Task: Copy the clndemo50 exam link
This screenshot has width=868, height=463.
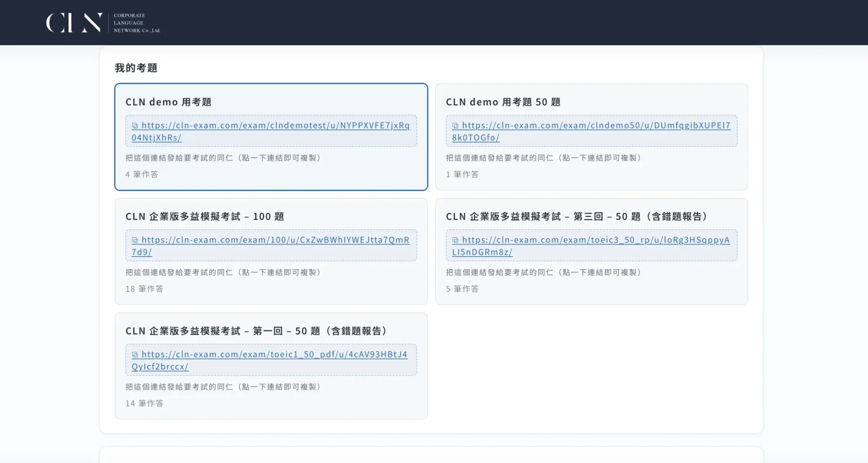Action: (591, 131)
